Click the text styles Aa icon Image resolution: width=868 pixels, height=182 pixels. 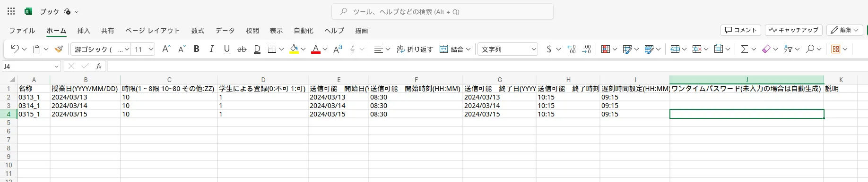tap(338, 49)
